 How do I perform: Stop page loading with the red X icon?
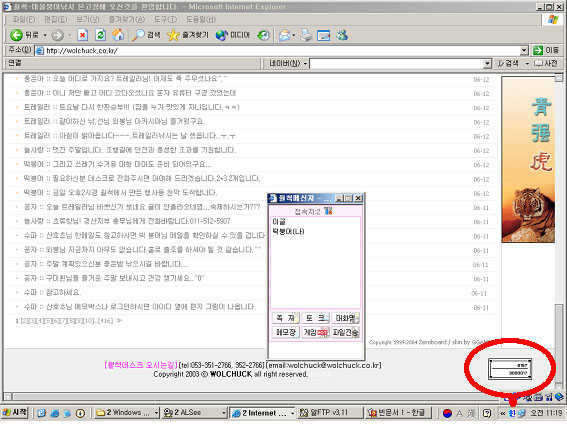[83, 35]
